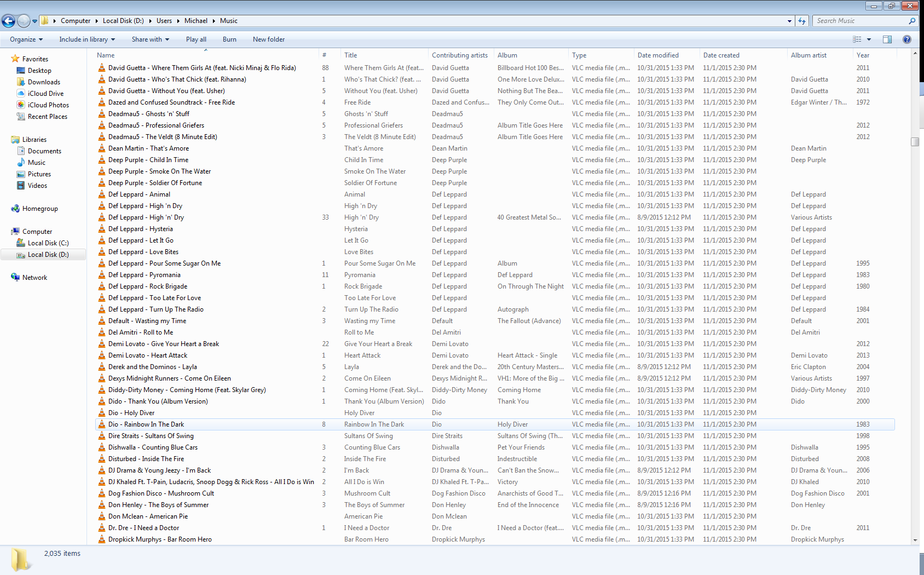Select Don Henley - The Boys of Summer file
Viewport: 924px width, 575px height.
pyautogui.click(x=495, y=505)
